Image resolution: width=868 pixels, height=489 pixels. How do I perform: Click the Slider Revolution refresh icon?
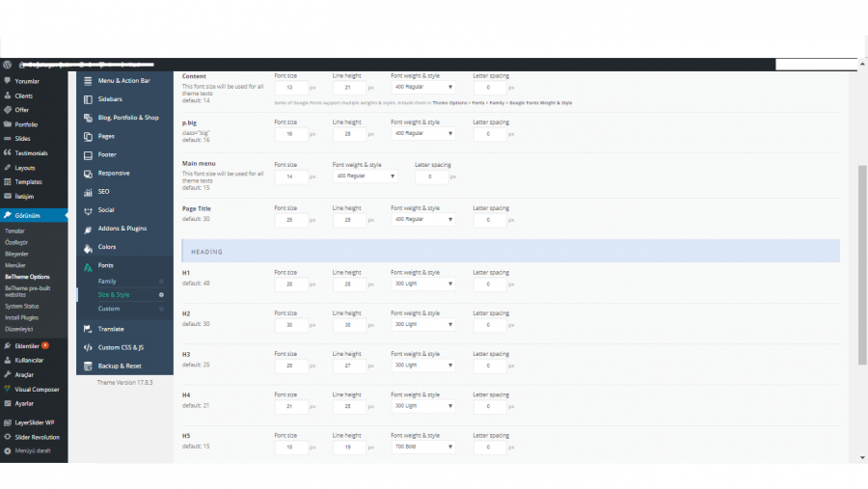7,437
